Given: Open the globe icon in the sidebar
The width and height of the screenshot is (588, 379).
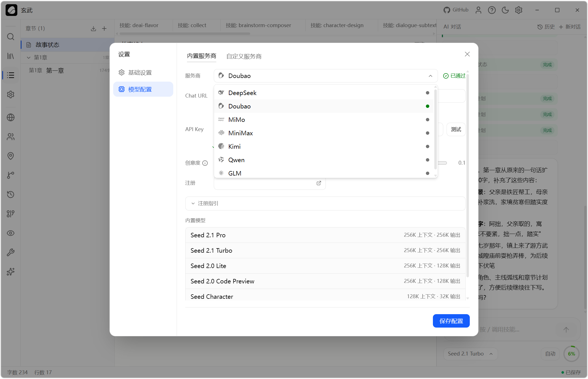Looking at the screenshot, I should tap(11, 117).
